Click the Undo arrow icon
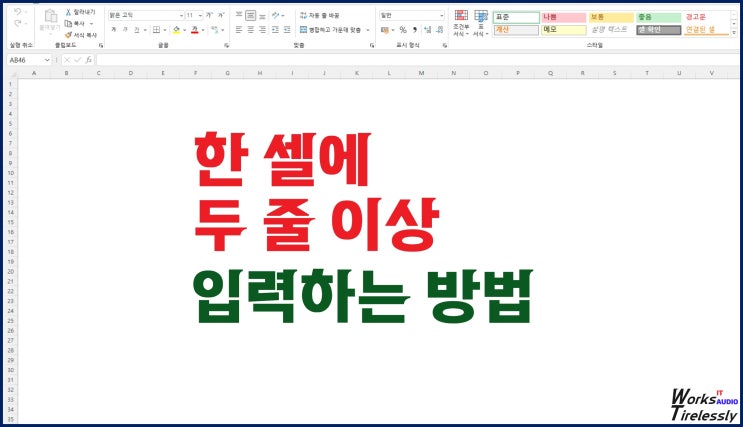The width and height of the screenshot is (743, 427). (18, 12)
